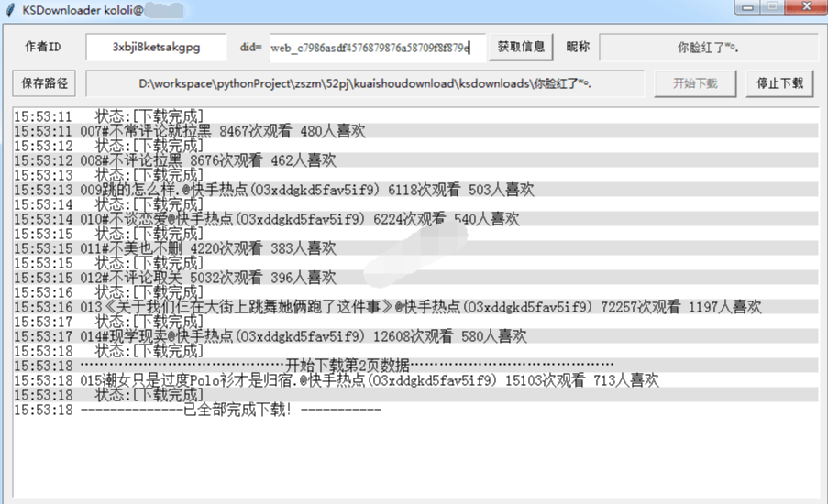Close the KSDownloader window
The image size is (828, 504).
click(x=804, y=7)
